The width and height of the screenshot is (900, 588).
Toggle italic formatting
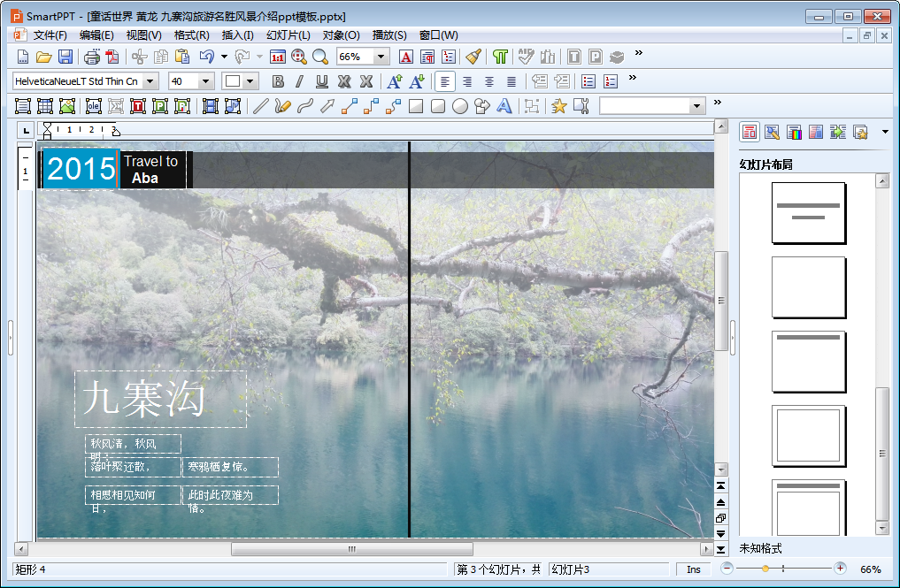tap(300, 81)
